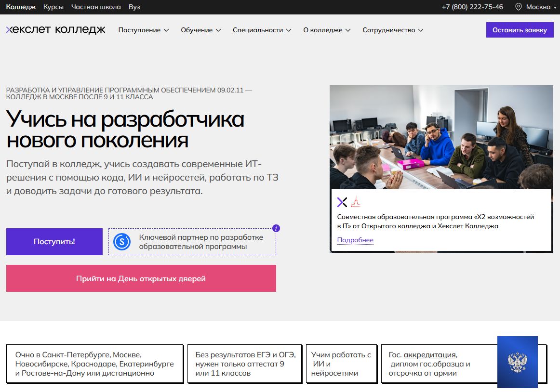Click the Ключевой партнер по разработке box

[x=192, y=242]
